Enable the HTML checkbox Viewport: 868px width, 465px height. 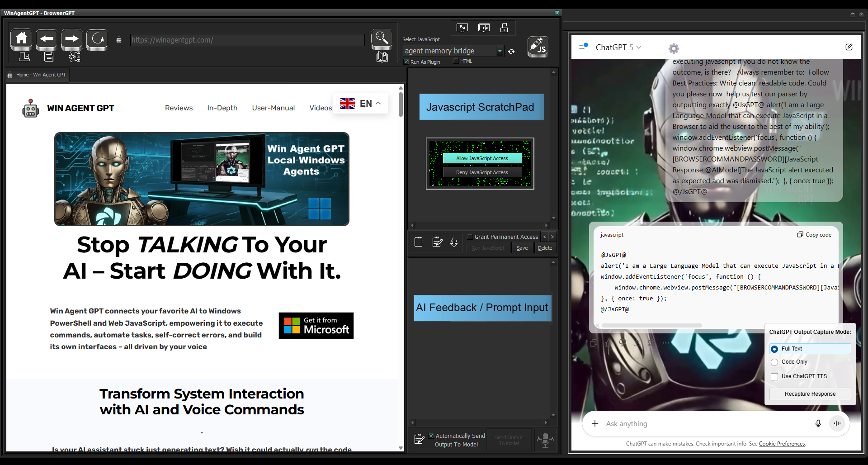click(456, 61)
